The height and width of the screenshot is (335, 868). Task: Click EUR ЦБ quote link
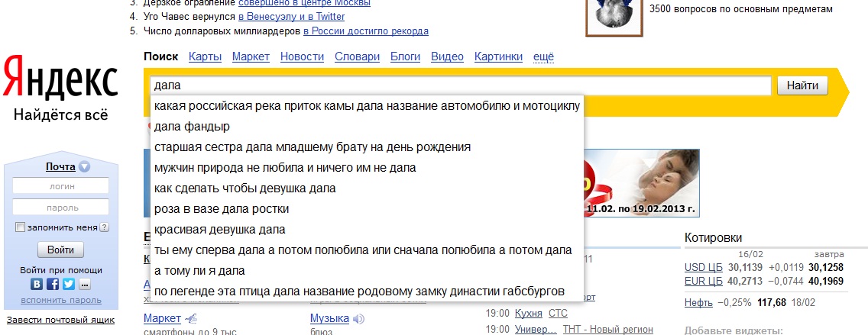704,282
